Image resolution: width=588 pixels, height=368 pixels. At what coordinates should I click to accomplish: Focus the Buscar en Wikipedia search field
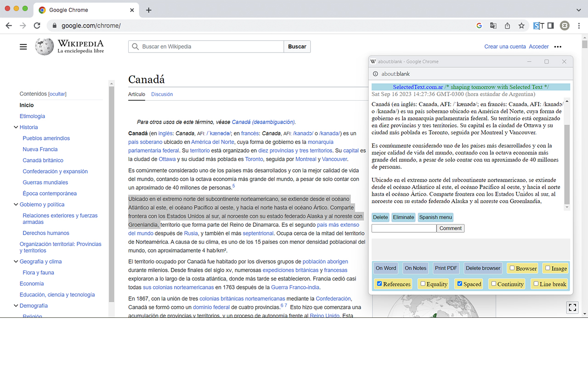(206, 46)
